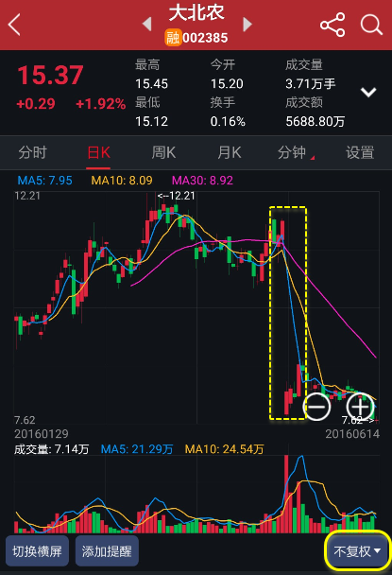392x575 pixels.
Task: Tap the stock name 大北农
Action: (196, 13)
